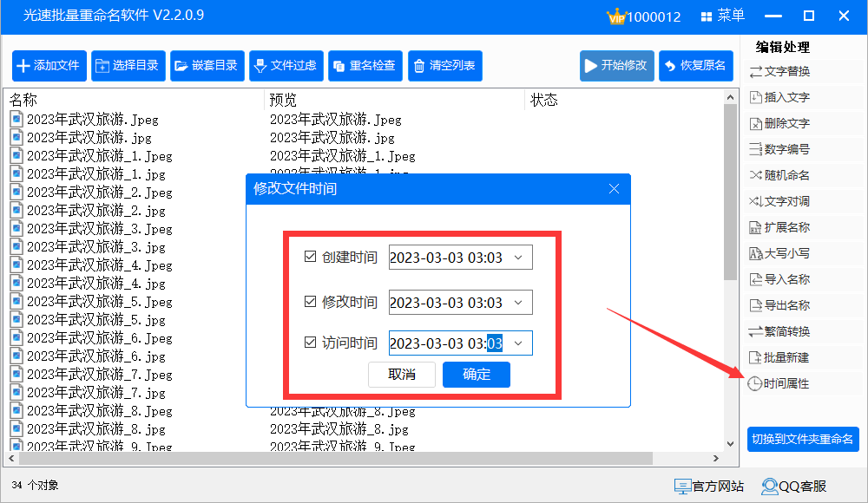Click horizontal scrollbar left arrow

click(x=11, y=459)
